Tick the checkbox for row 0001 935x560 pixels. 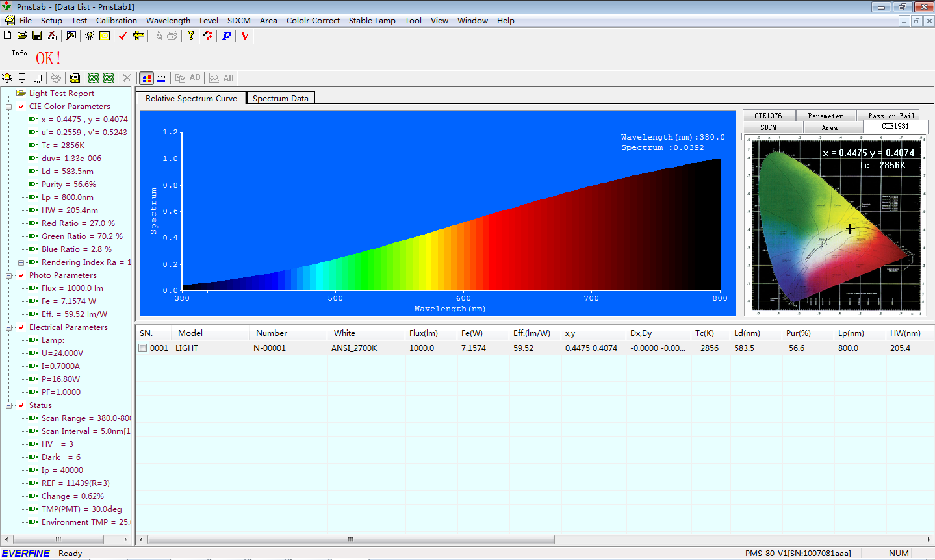[143, 348]
